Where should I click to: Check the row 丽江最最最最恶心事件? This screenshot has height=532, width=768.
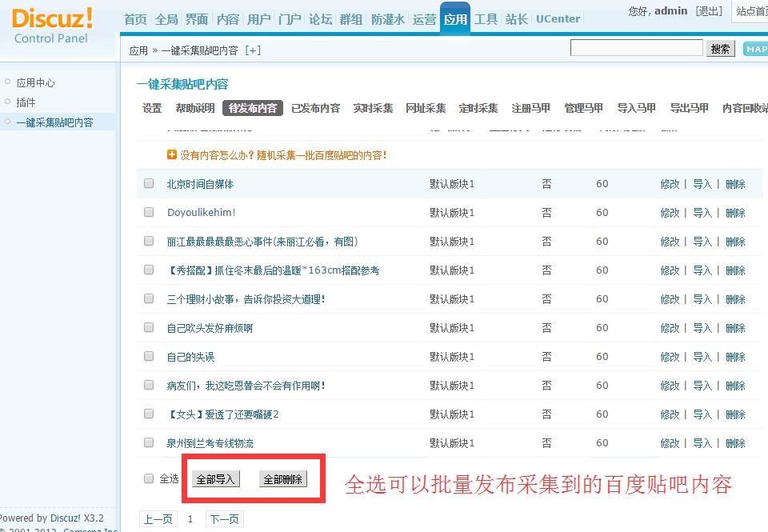(149, 241)
